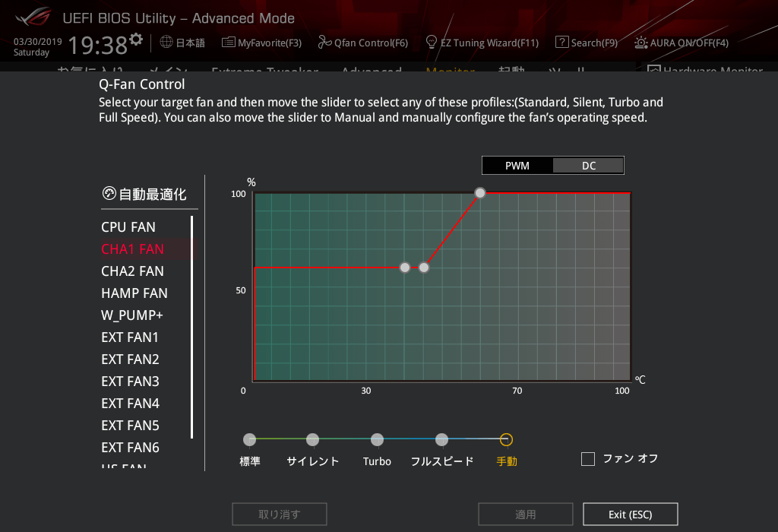
Task: Click the Exit (ESC) button
Action: tap(630, 514)
